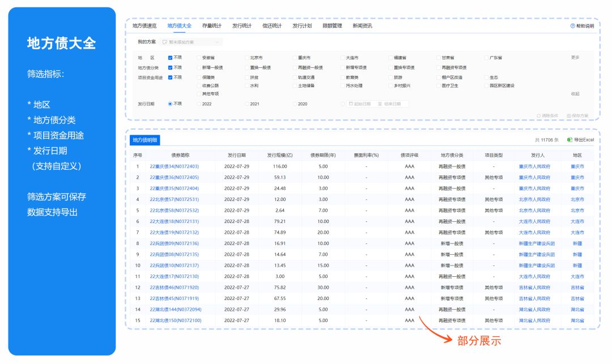Open bond link 22重庆债34(N0372403)
Image resolution: width=612 pixels, height=364 pixels.
click(x=174, y=166)
